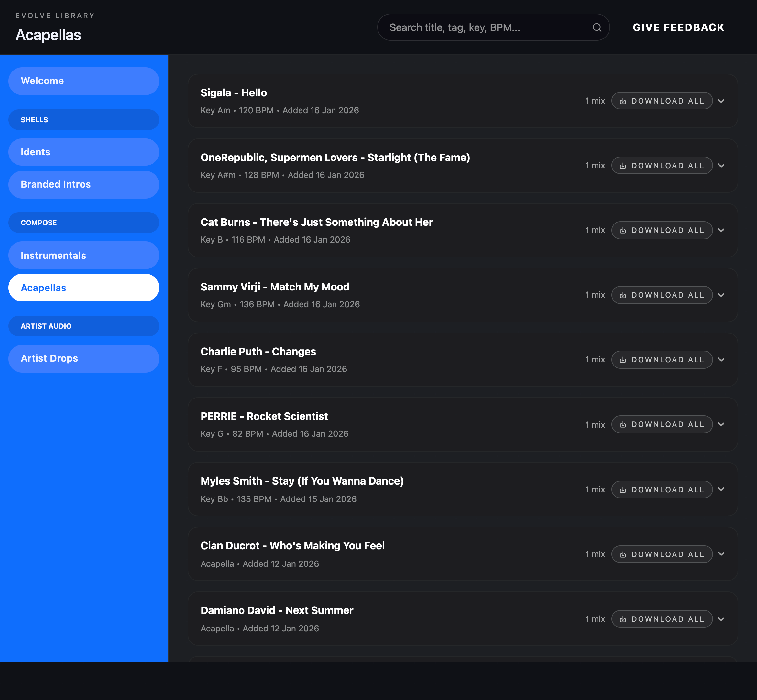The height and width of the screenshot is (700, 757).
Task: Open the Welcome section
Action: click(83, 81)
